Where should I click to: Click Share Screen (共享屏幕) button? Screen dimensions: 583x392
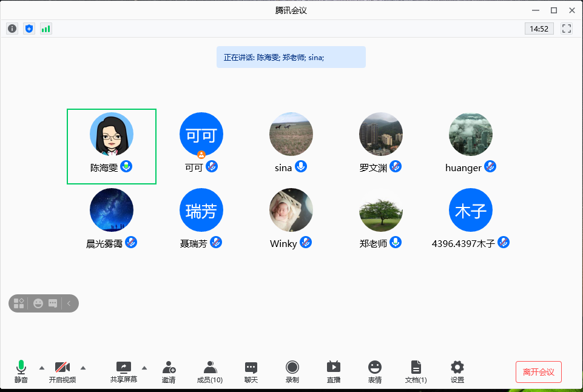(x=123, y=371)
